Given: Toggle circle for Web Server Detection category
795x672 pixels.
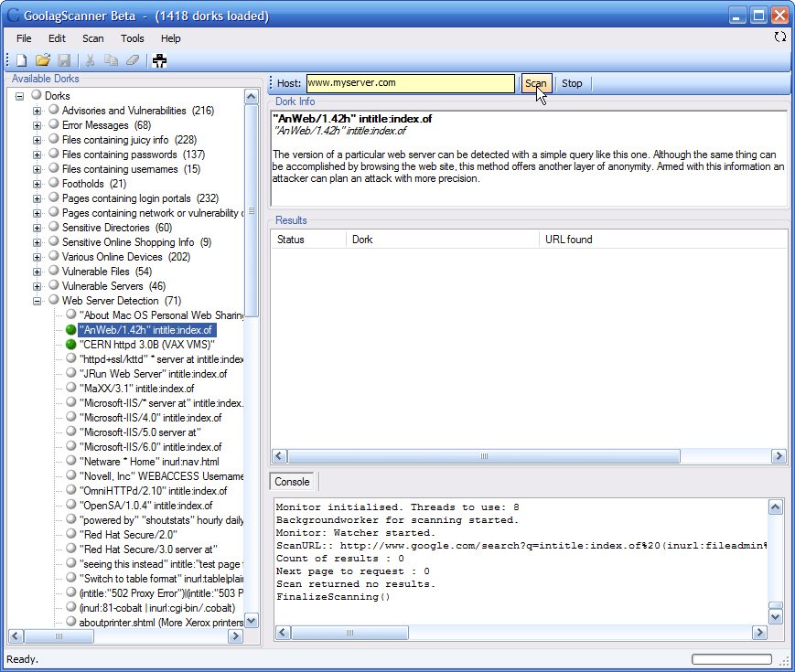Looking at the screenshot, I should click(54, 300).
